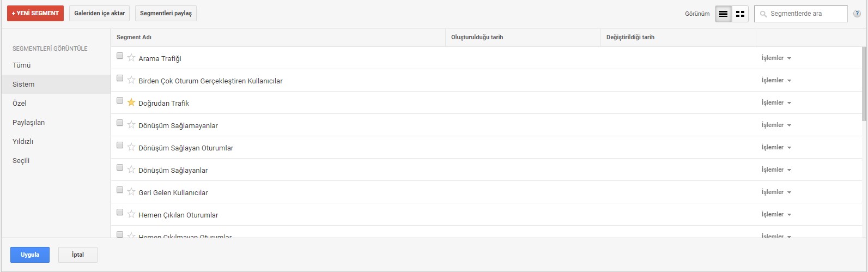Switch to list view layout
Image resolution: width=868 pixels, height=272 pixels.
723,14
